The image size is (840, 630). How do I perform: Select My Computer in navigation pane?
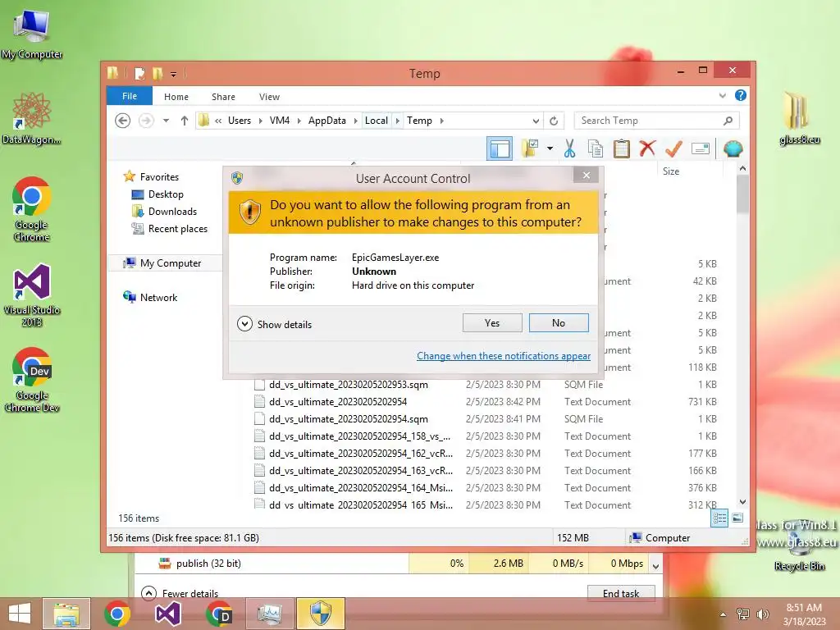[171, 263]
